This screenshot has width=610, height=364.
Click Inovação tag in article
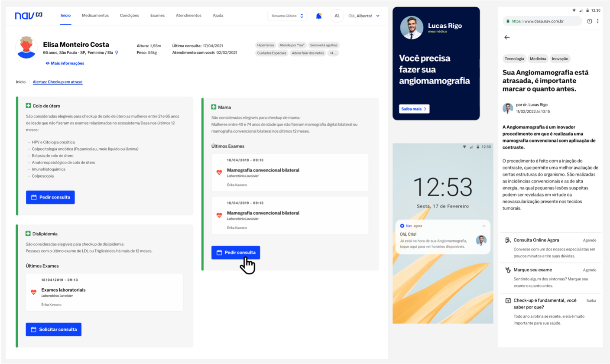(x=561, y=58)
